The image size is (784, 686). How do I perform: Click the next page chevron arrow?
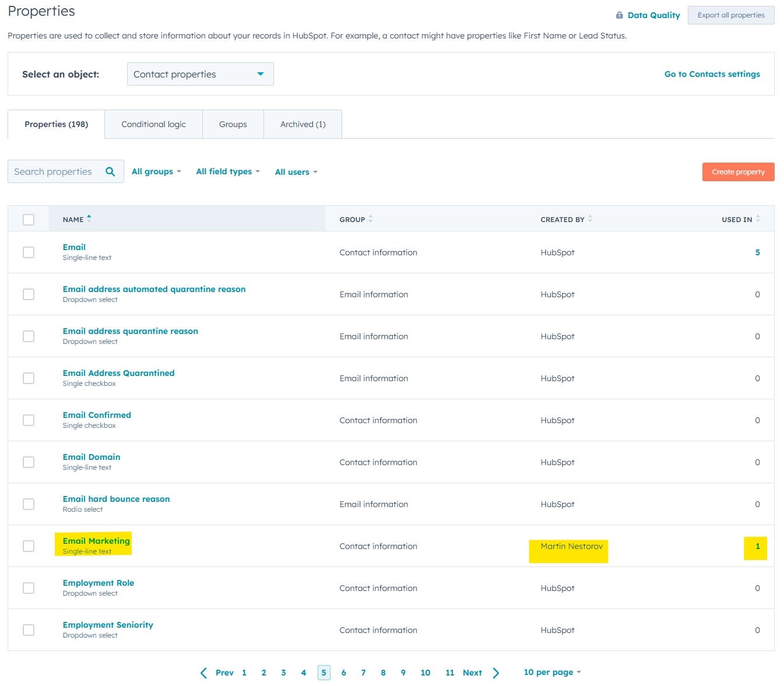point(496,673)
